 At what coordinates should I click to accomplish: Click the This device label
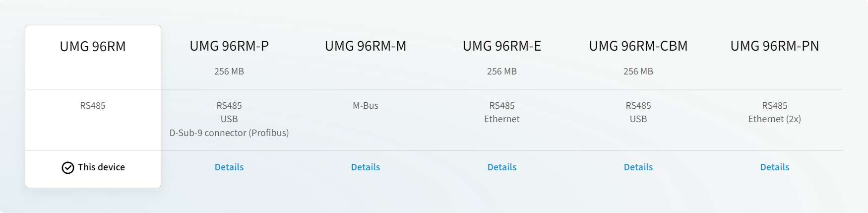point(101,167)
